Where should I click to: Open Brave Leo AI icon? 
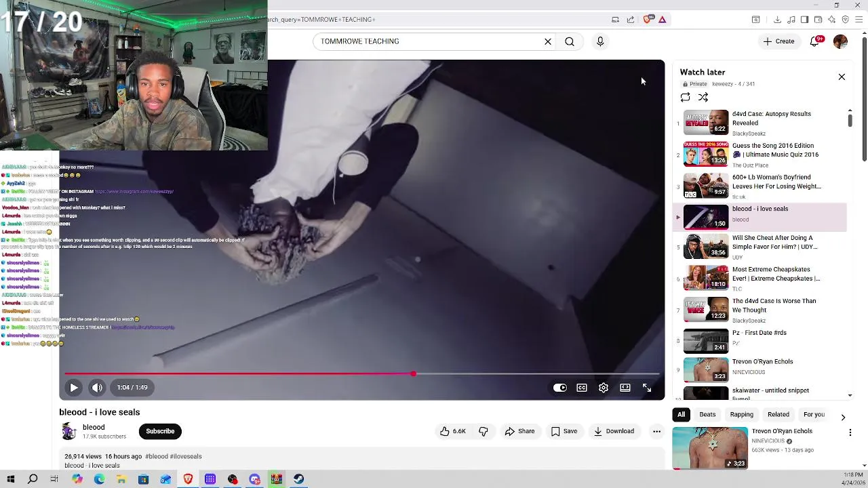(x=831, y=20)
